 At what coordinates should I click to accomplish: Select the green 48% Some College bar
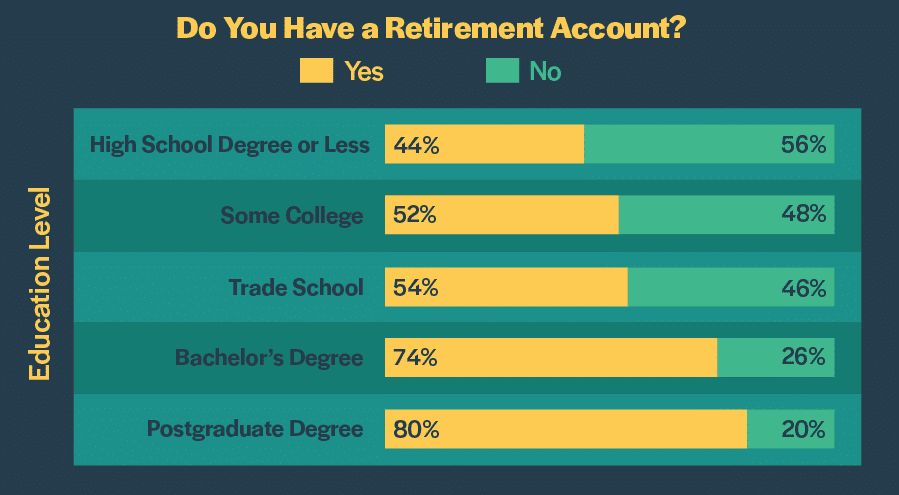point(726,215)
